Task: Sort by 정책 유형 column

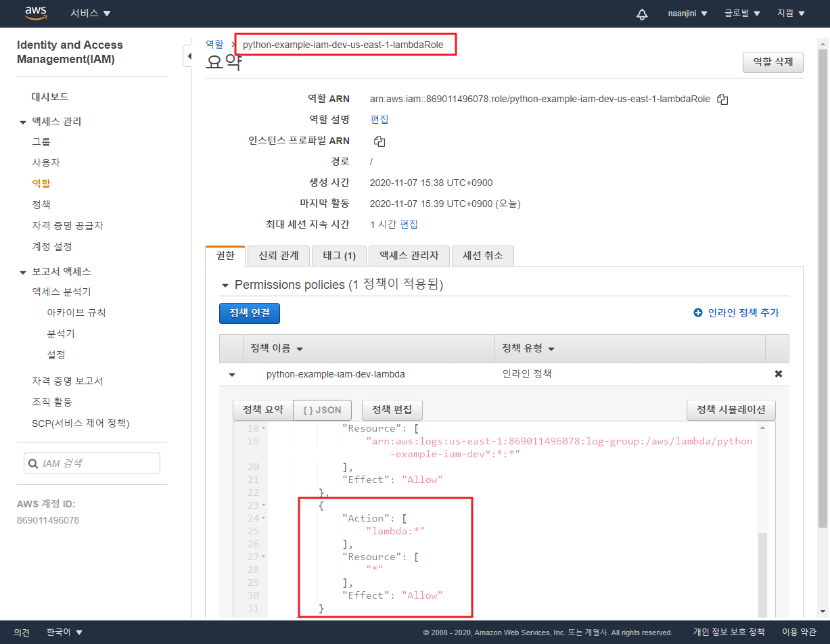Action: (x=528, y=349)
